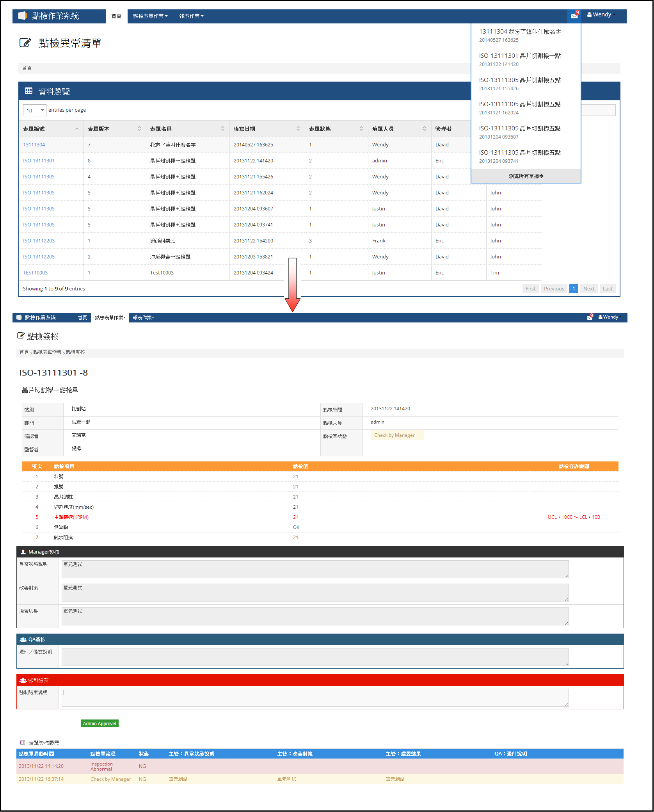Click the edit icon beside 點檢簽核
This screenshot has height=812, width=654.
21,336
